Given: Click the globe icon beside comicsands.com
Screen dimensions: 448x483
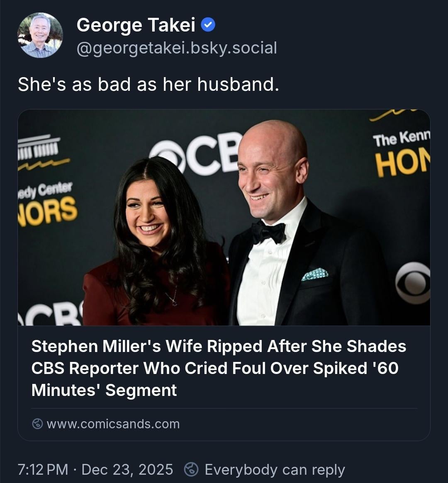Looking at the screenshot, I should tap(37, 424).
